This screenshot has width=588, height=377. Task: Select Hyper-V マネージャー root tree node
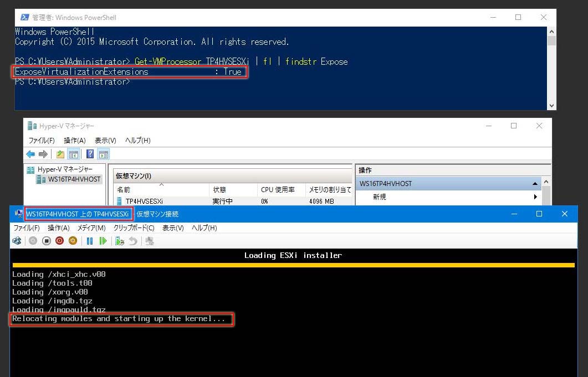click(x=65, y=169)
